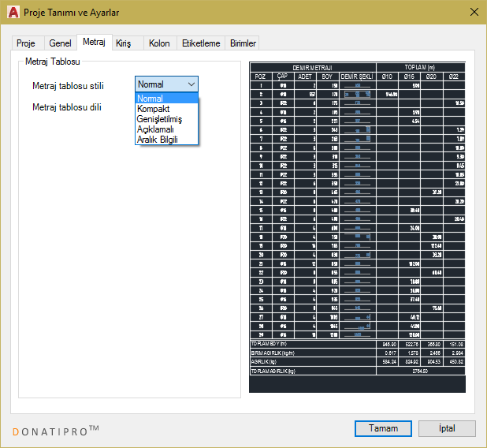Close the Proje Tanımı ve Ayarlar dialog
The width and height of the screenshot is (487, 448).
[474, 12]
